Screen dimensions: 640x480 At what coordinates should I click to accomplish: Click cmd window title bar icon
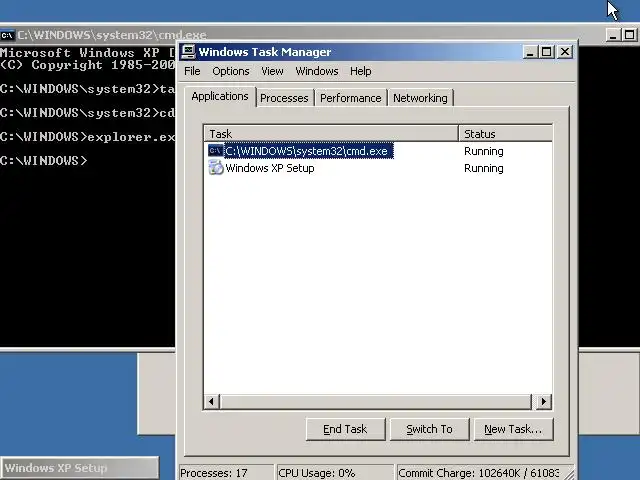(7, 36)
